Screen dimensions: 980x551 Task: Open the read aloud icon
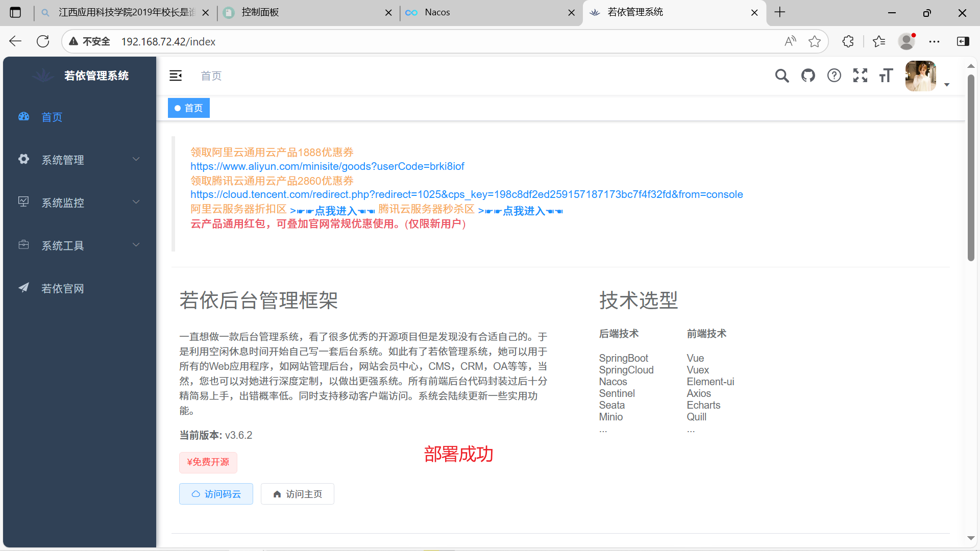tap(790, 41)
